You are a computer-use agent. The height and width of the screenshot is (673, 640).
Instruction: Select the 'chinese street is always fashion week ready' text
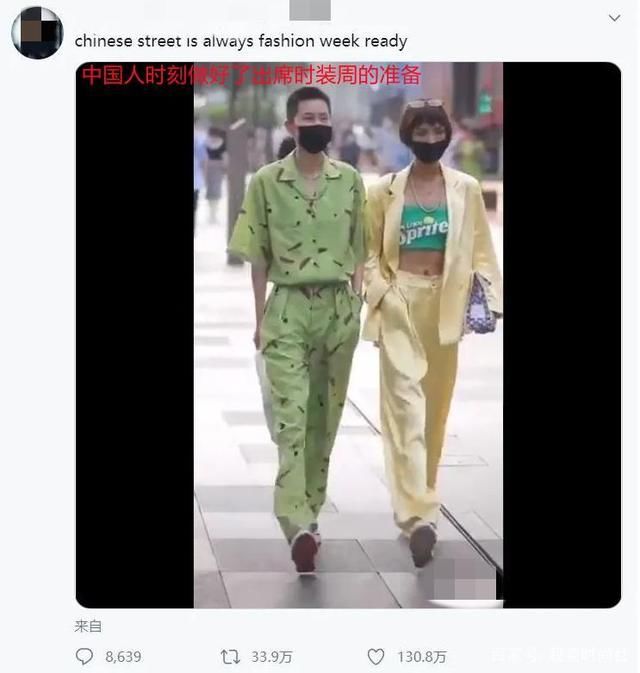(241, 41)
